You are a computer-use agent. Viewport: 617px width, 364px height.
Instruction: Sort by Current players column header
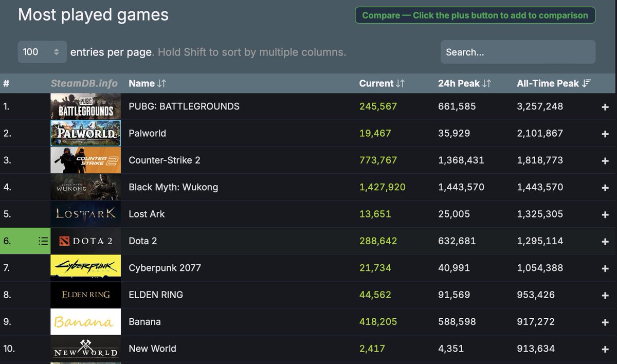coord(382,83)
